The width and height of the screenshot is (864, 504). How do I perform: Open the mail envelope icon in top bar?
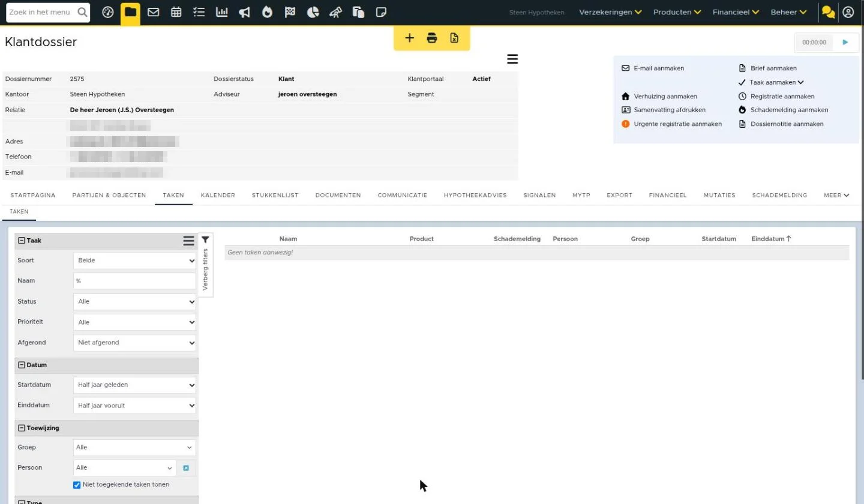click(154, 12)
